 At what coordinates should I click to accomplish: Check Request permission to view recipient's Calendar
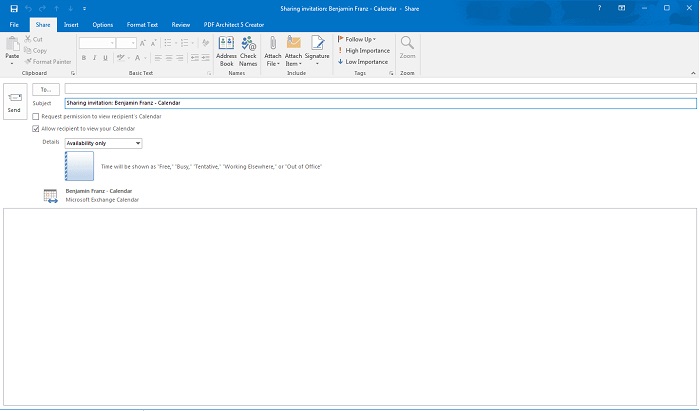[x=36, y=116]
